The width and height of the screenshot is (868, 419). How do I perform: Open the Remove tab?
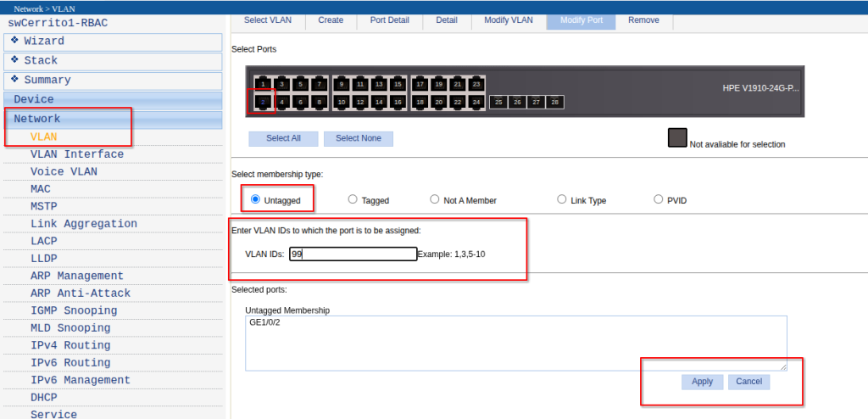pyautogui.click(x=644, y=20)
